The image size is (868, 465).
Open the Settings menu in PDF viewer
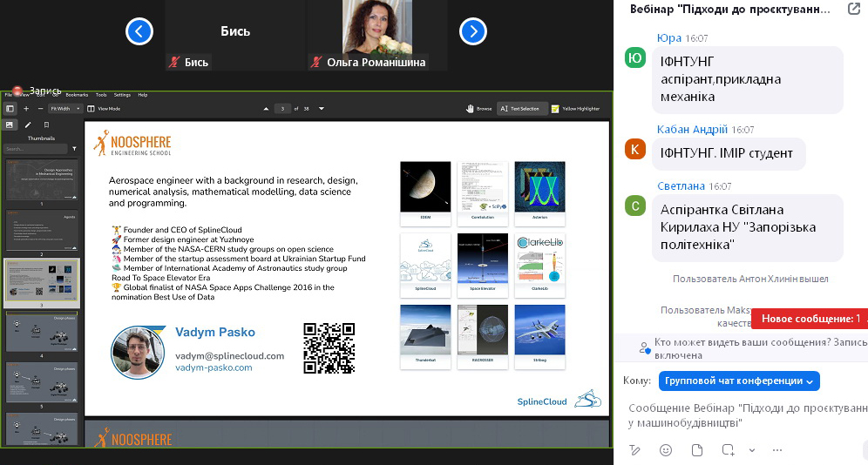tap(122, 95)
